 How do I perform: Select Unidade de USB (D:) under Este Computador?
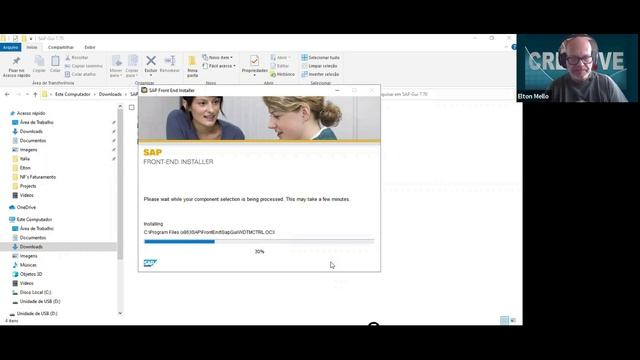pyautogui.click(x=40, y=302)
